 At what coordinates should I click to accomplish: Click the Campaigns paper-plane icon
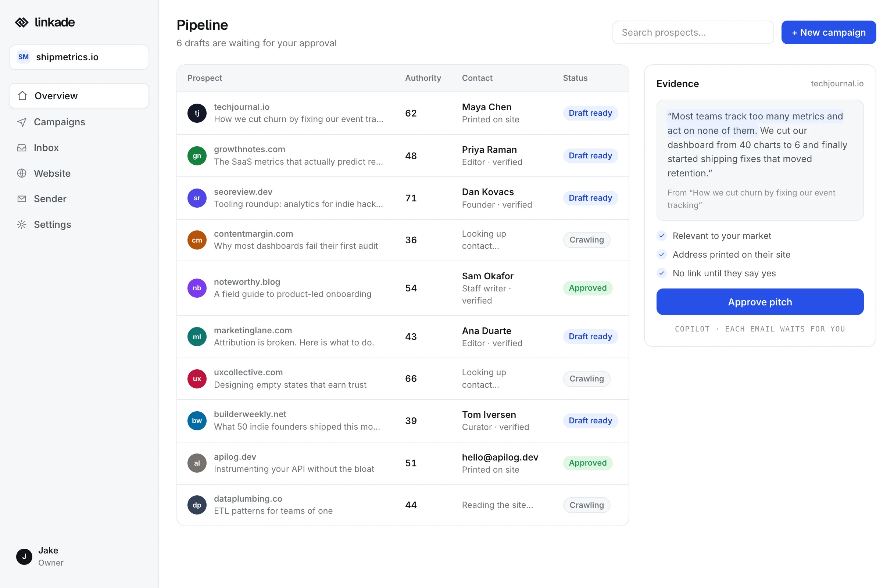[x=22, y=122]
